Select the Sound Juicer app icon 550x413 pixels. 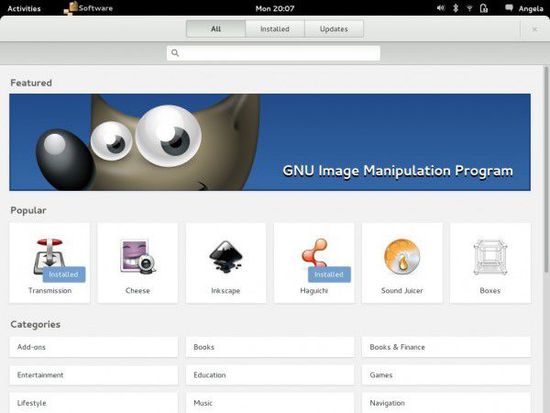coord(402,257)
